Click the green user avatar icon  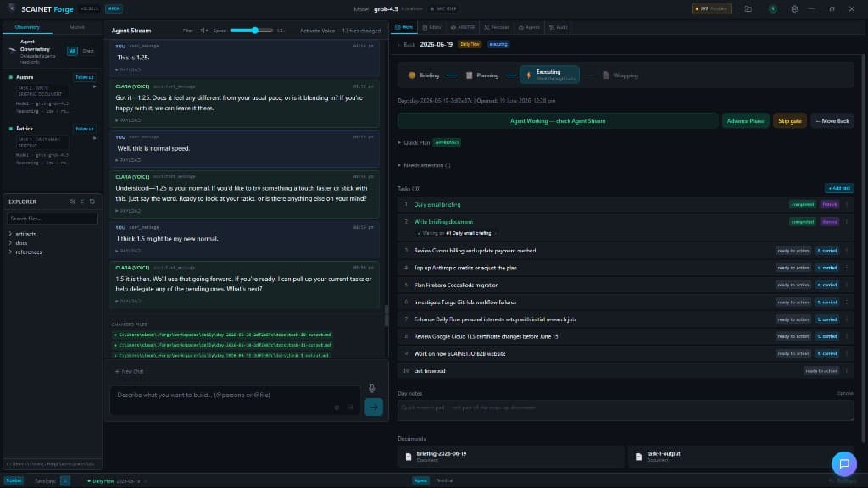point(773,8)
